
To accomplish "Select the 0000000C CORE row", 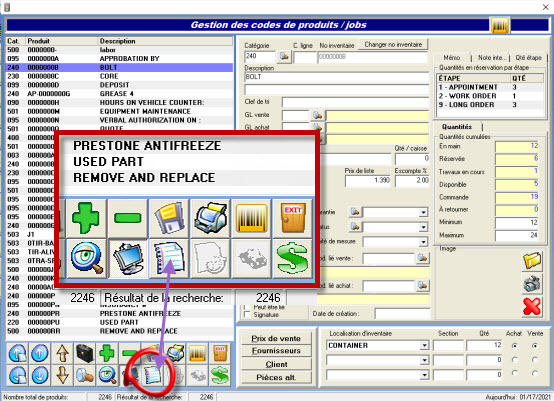I will (x=119, y=76).
